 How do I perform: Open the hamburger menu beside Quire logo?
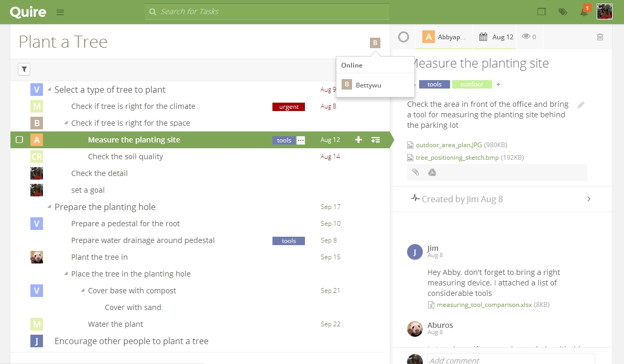click(60, 12)
